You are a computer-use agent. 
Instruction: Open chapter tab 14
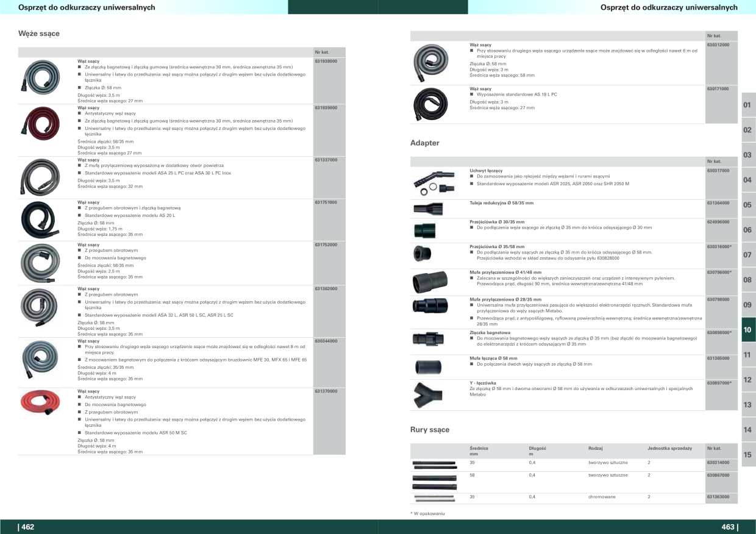747,430
